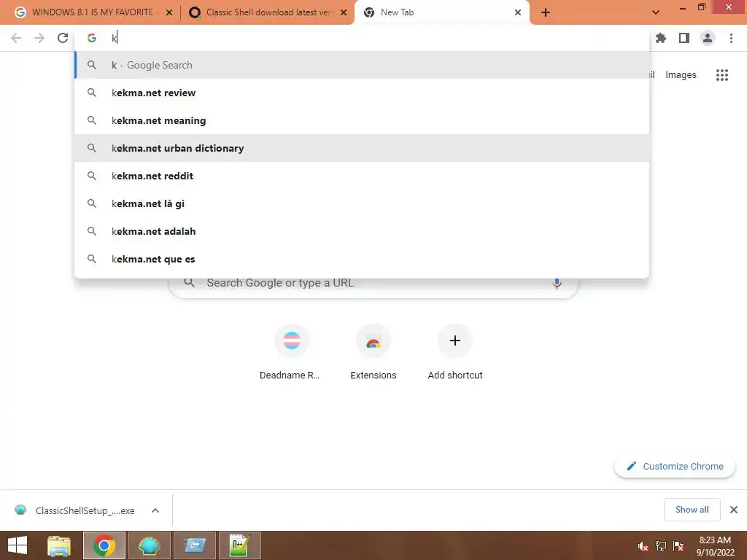The image size is (747, 560).
Task: Close the Classic Shell download tab
Action: tap(344, 12)
